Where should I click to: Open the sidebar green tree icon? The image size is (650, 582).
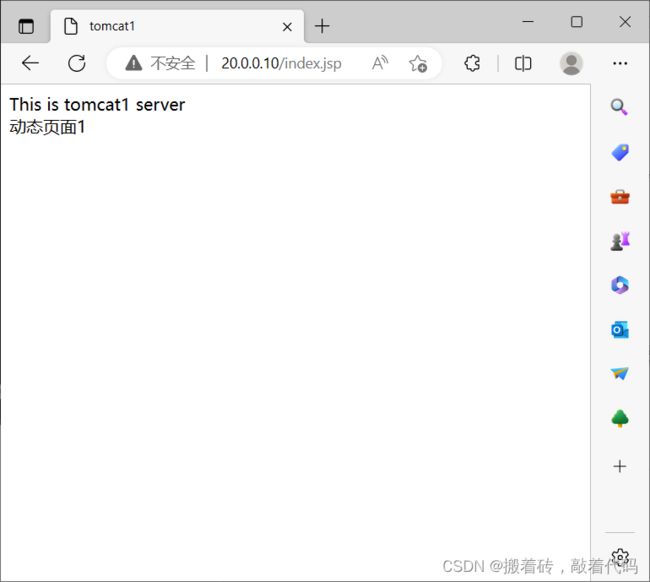click(620, 418)
